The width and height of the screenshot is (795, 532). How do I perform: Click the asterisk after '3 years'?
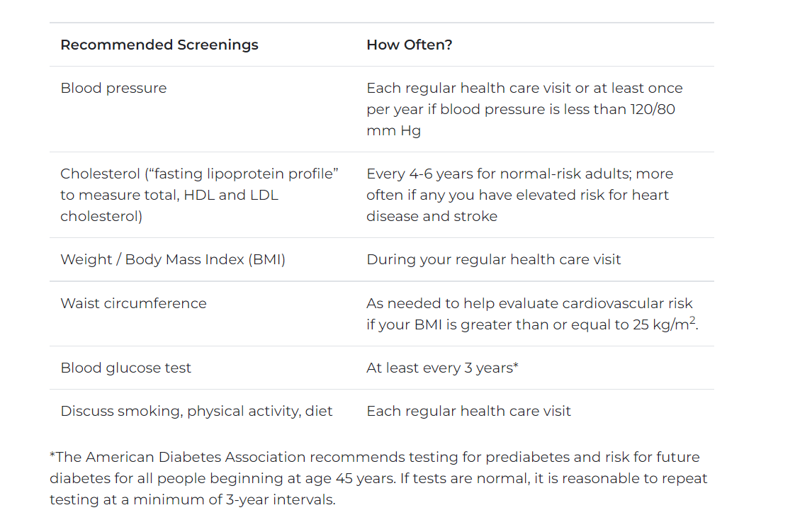516,366
